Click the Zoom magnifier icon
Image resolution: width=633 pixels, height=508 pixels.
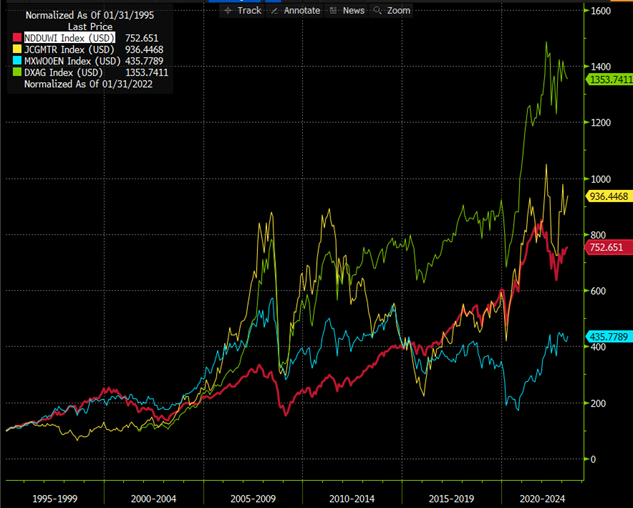(377, 10)
